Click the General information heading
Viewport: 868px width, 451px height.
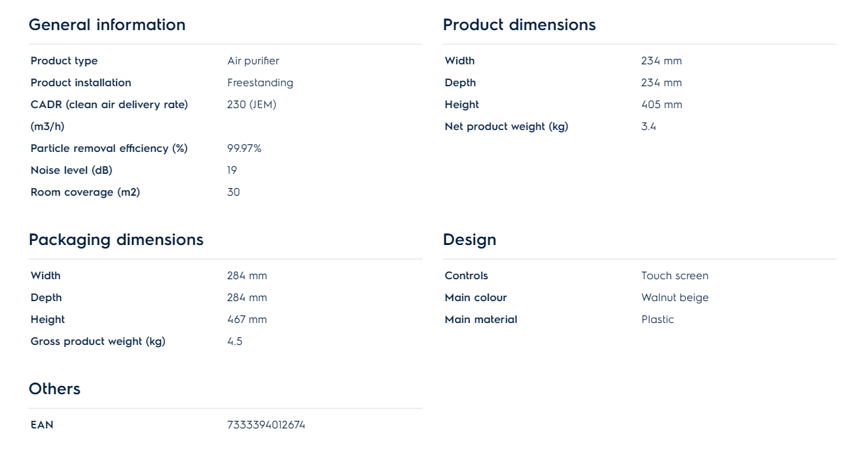107,25
